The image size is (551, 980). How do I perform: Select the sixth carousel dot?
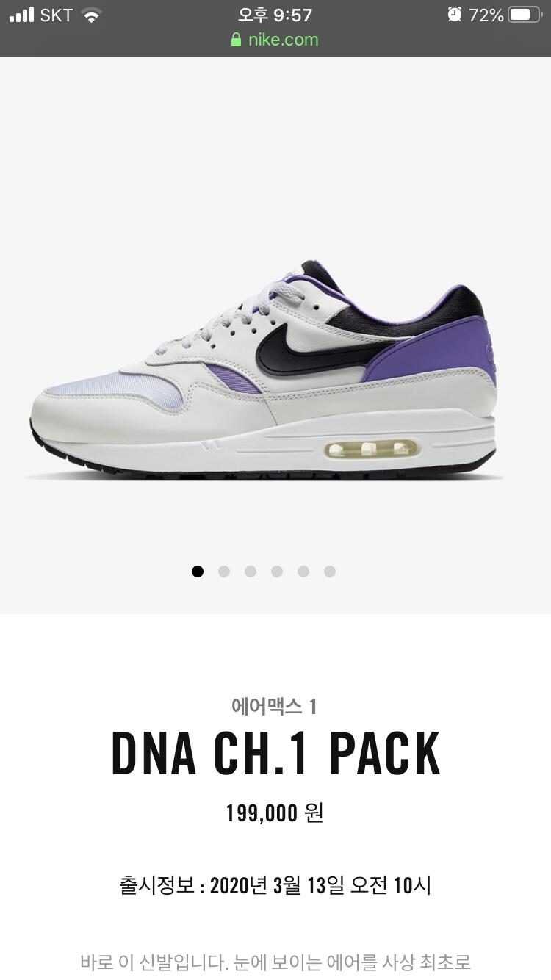(330, 572)
